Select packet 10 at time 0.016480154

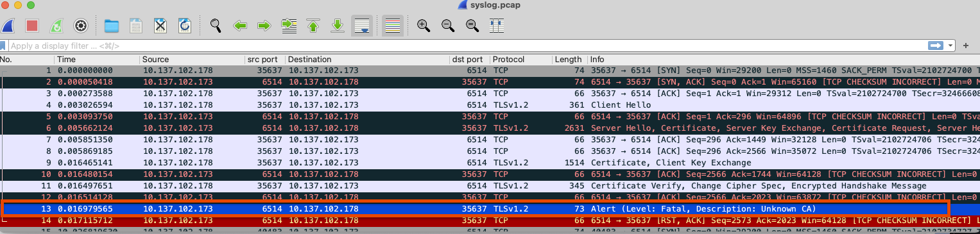pyautogui.click(x=490, y=174)
